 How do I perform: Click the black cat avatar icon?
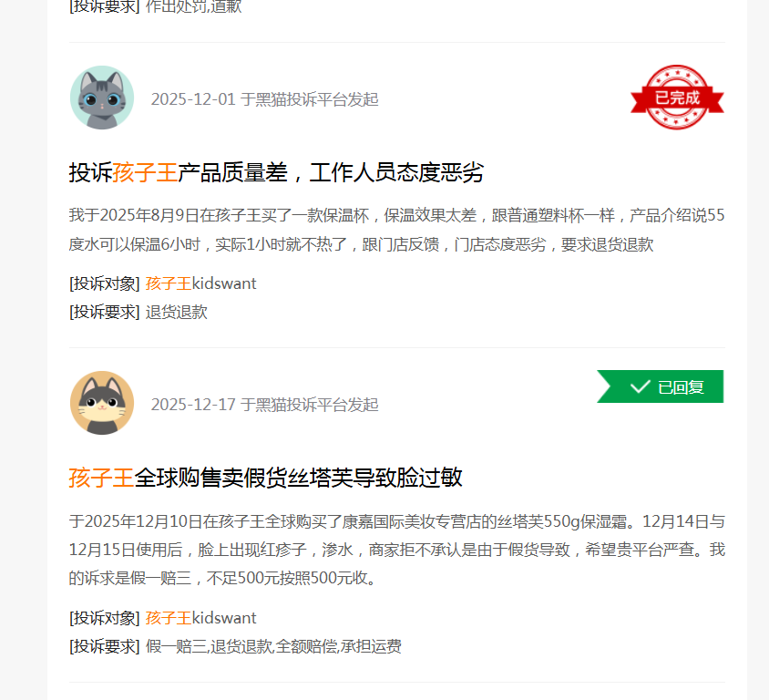point(102,403)
